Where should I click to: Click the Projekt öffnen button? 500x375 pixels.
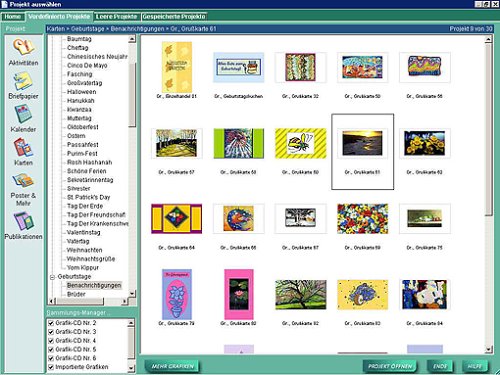[390, 366]
